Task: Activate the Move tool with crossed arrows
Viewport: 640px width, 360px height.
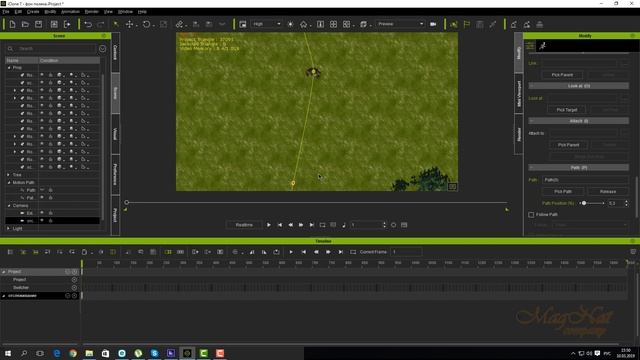Action: 129,24
